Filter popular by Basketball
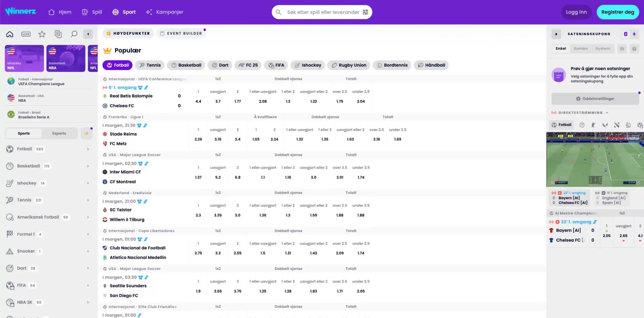Image resolution: width=644 pixels, height=318 pixels. coord(186,65)
